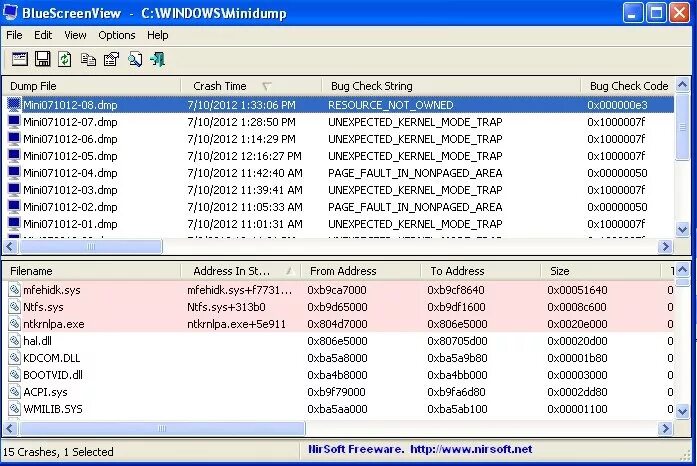The image size is (697, 466).
Task: Sort by the Address In Stack header
Action: tap(241, 271)
